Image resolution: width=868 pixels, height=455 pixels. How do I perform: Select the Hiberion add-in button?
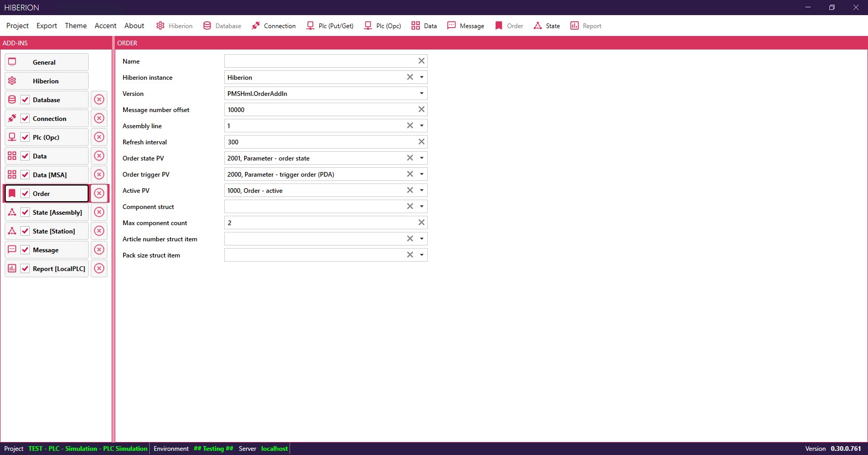click(x=46, y=81)
